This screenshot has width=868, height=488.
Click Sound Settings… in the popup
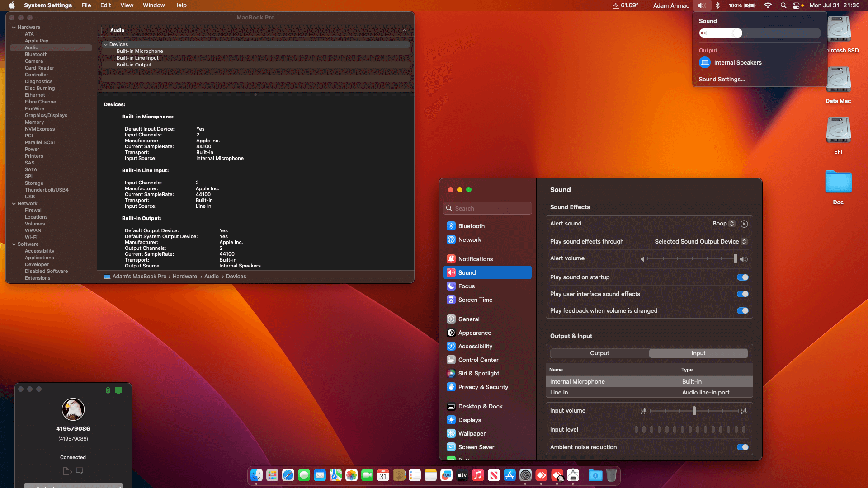tap(722, 79)
